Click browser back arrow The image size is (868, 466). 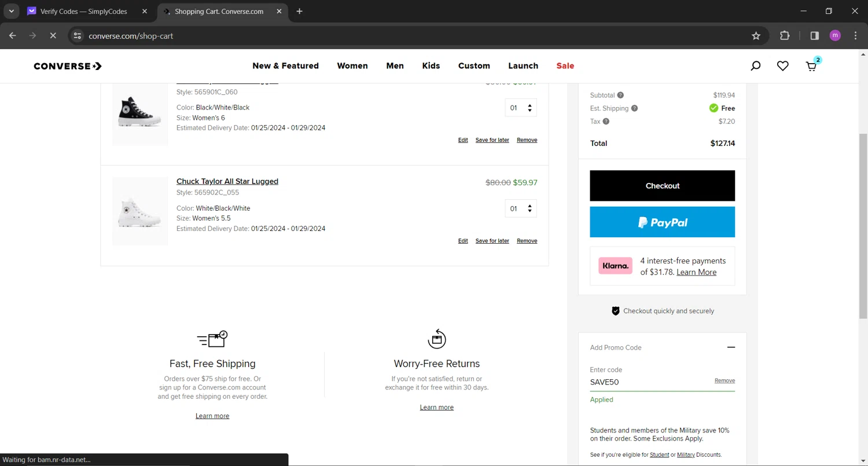click(x=13, y=36)
